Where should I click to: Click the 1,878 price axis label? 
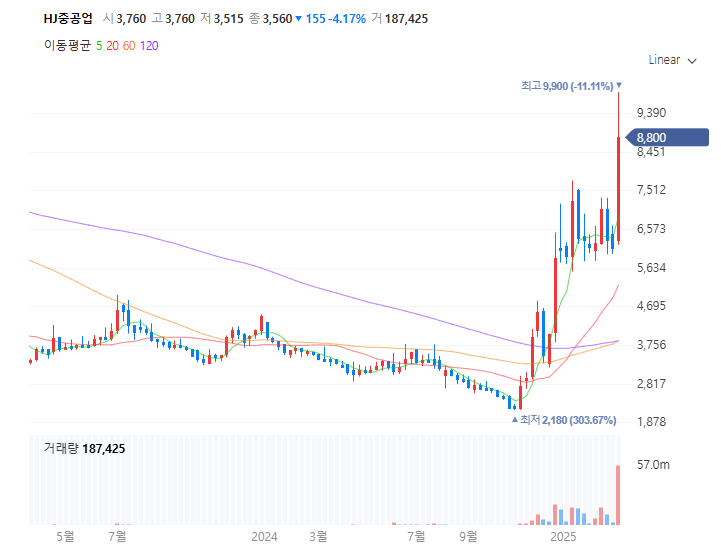(x=651, y=422)
